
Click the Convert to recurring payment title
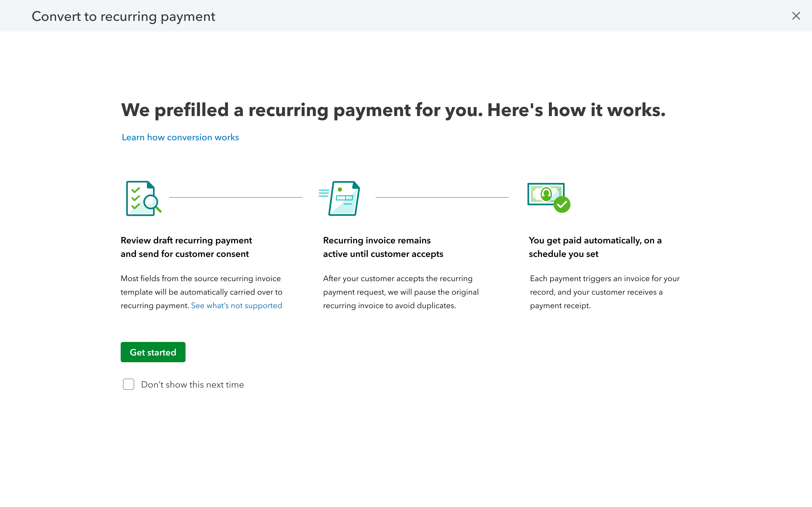coord(123,17)
